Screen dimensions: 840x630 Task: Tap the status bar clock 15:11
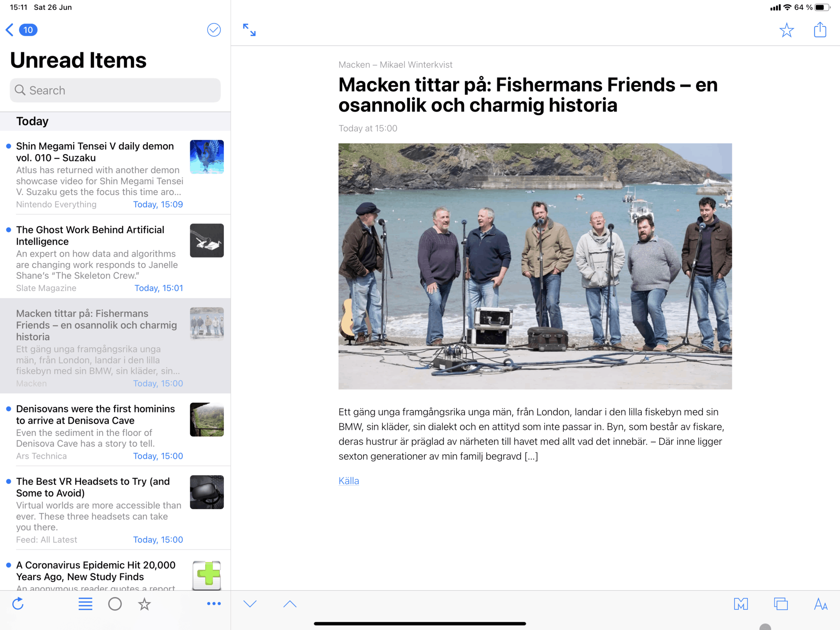pyautogui.click(x=18, y=7)
